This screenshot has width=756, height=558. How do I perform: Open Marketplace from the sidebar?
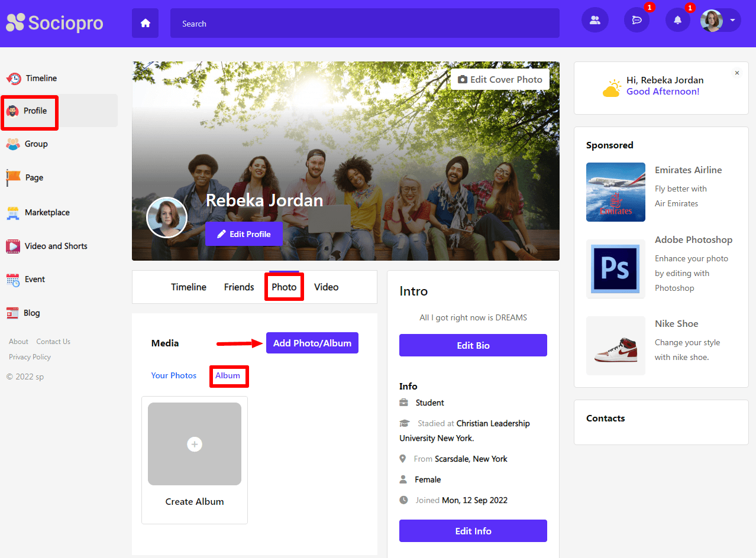[47, 212]
